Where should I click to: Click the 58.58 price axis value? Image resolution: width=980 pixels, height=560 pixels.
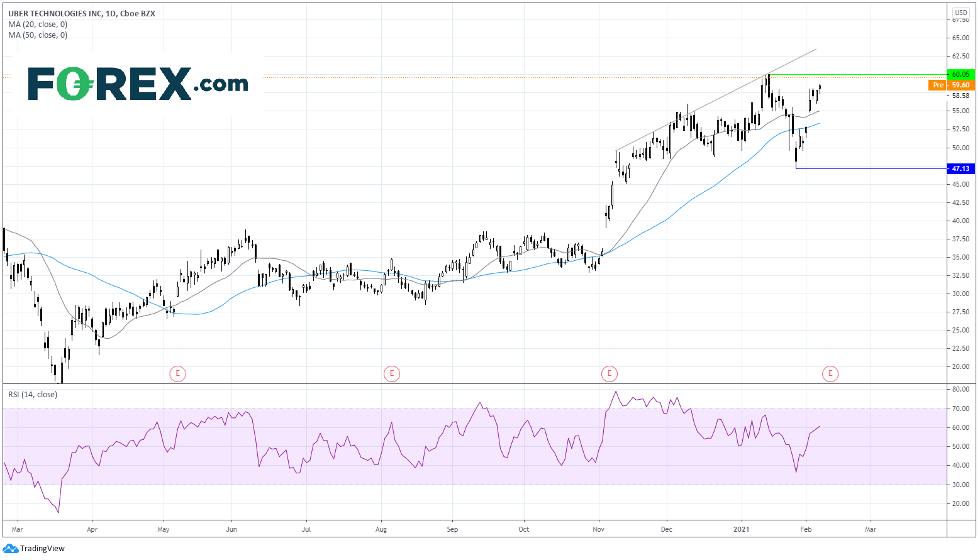pyautogui.click(x=961, y=96)
